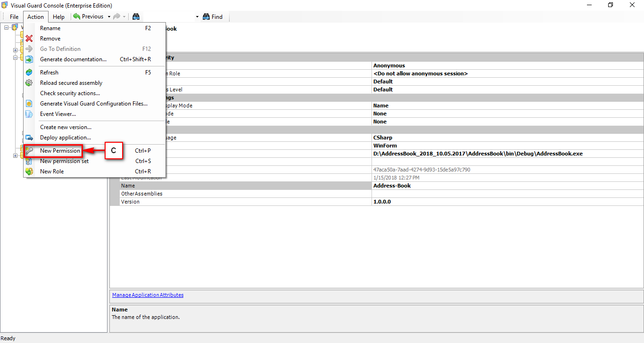Click the Deploy application arrow icon
This screenshot has width=644, height=343.
click(x=29, y=137)
